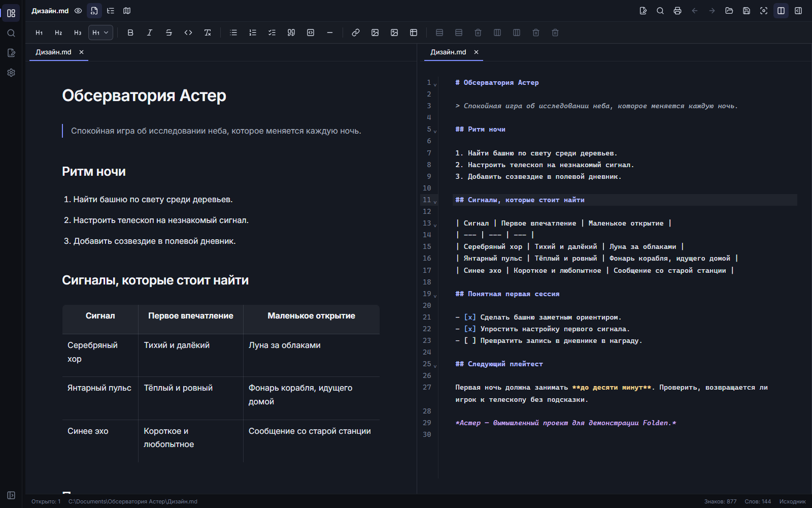The width and height of the screenshot is (812, 508).
Task: Insert a blockquote
Action: pyautogui.click(x=291, y=33)
